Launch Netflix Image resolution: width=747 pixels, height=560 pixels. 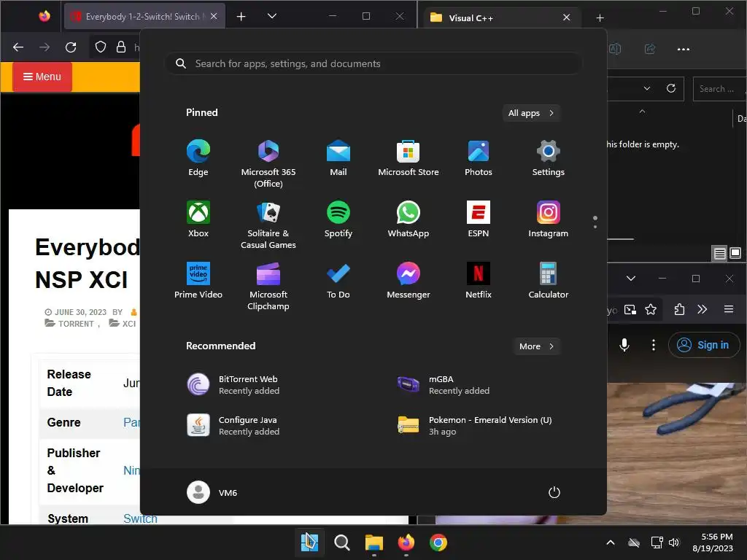(479, 281)
